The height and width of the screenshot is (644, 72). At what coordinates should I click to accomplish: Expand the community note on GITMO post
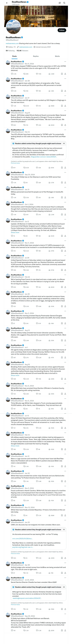point(64,144)
